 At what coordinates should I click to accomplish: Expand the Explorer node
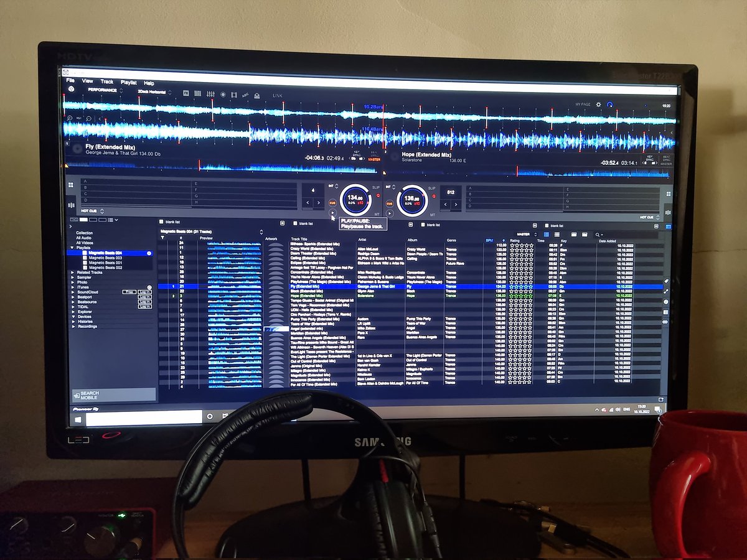pos(73,312)
